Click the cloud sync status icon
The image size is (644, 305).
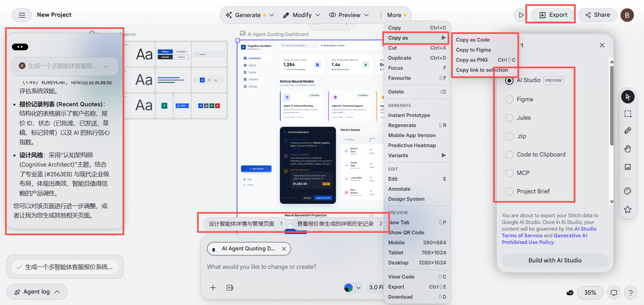pos(570,292)
